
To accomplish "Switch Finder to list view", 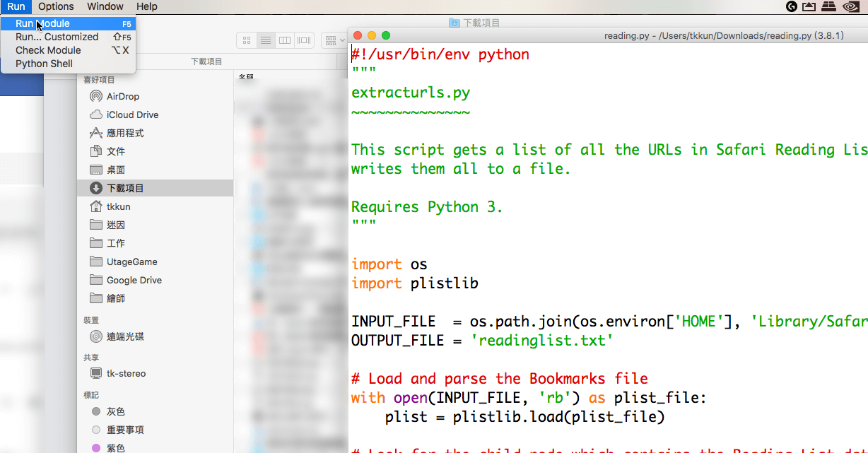I will pos(266,40).
